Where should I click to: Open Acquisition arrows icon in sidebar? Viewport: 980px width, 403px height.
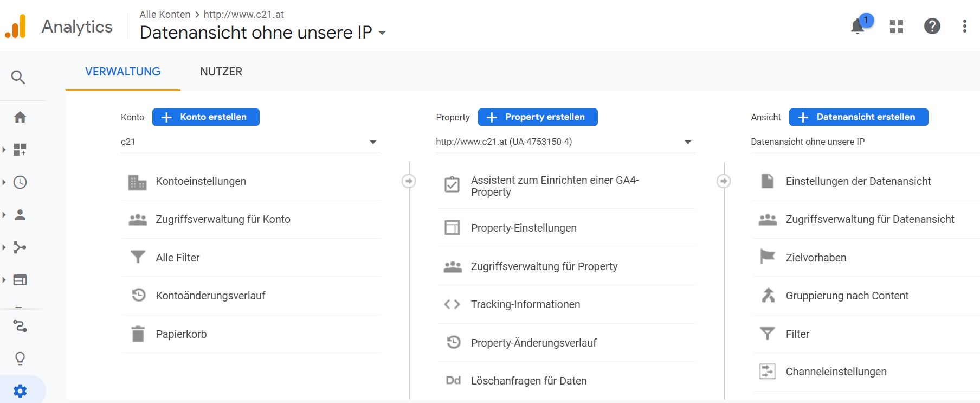click(20, 247)
